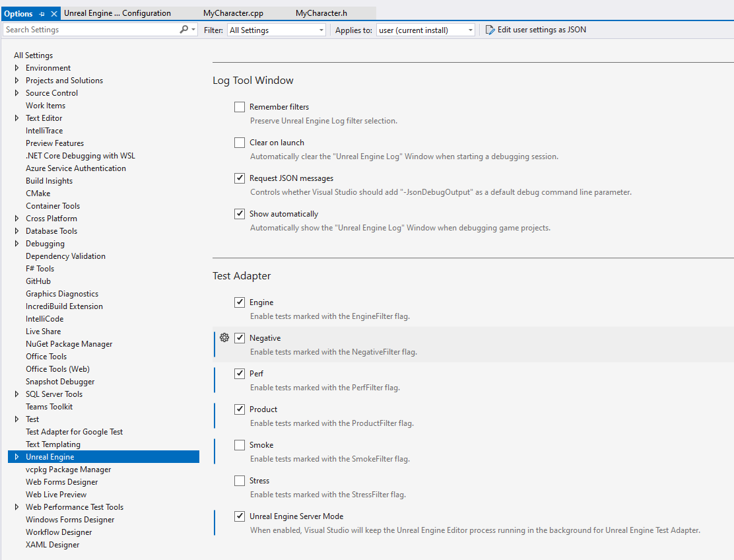Expand the Text Editor settings node
The width and height of the screenshot is (734, 560).
[x=17, y=118]
